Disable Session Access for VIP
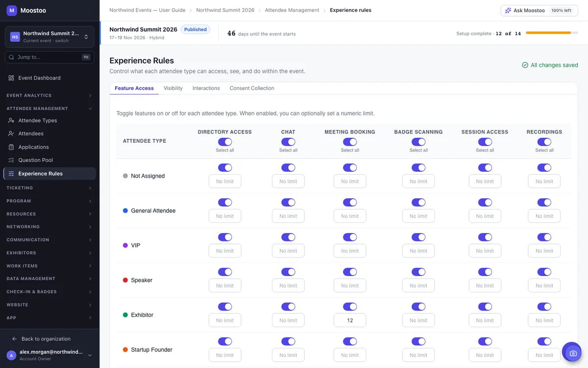 pos(485,237)
